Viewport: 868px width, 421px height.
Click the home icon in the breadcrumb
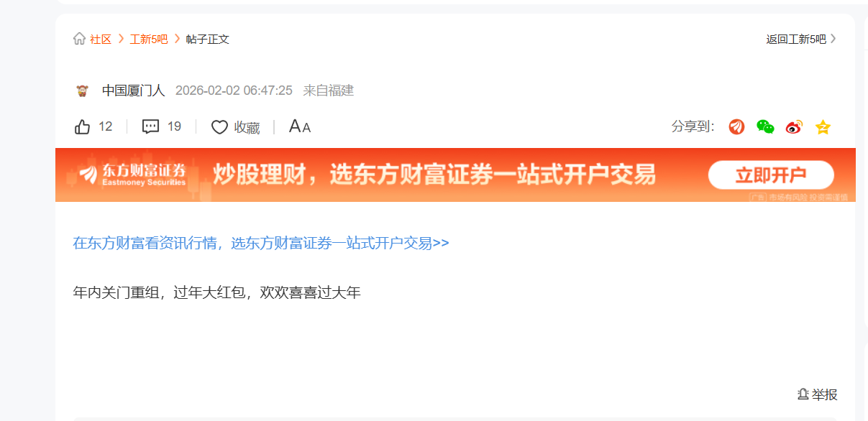coord(79,39)
